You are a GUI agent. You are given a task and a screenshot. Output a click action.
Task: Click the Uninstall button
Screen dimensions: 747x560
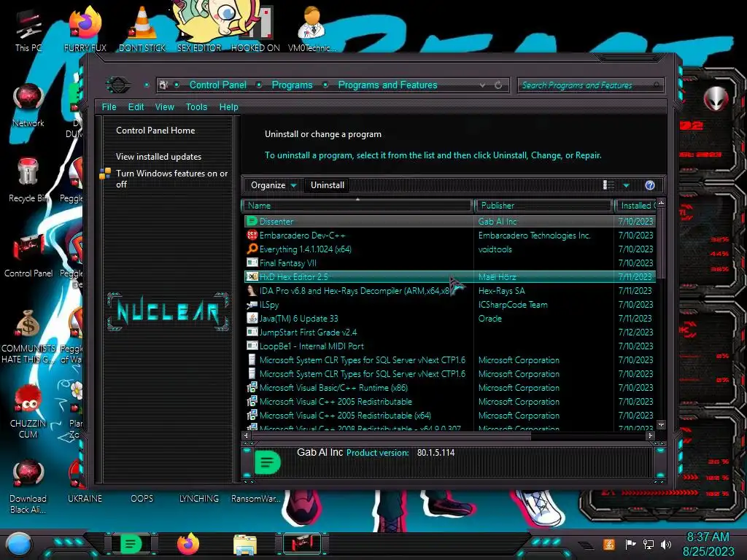328,185
